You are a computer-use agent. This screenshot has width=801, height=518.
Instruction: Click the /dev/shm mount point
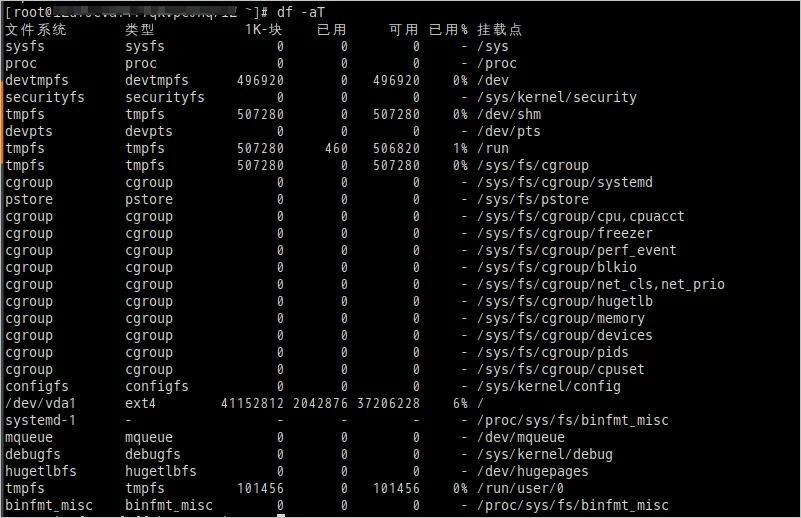click(509, 114)
